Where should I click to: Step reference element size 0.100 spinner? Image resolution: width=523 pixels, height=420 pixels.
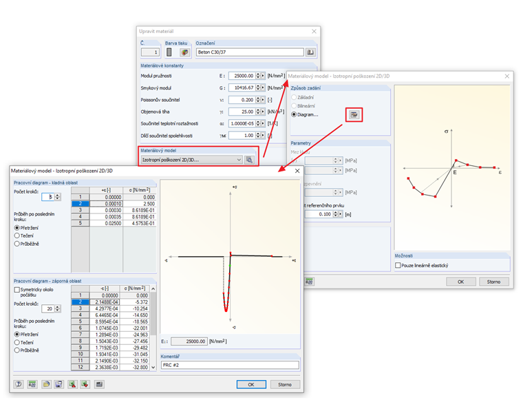335,214
